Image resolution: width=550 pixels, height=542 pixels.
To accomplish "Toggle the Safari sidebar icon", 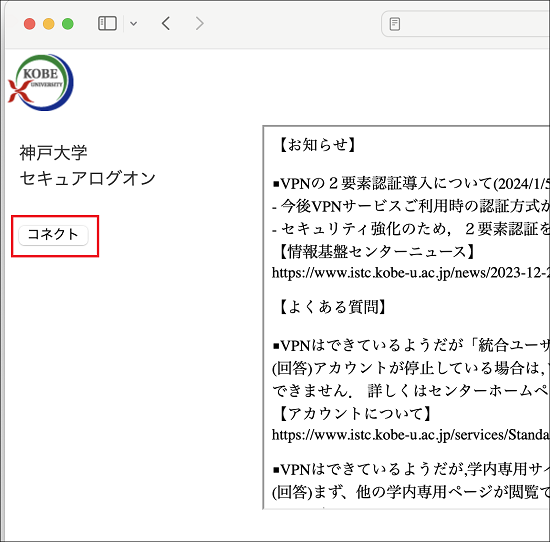I will (107, 24).
